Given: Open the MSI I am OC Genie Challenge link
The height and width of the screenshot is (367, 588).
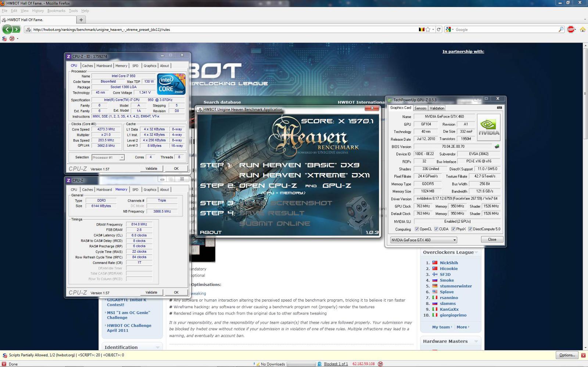Looking at the screenshot, I should [x=129, y=315].
